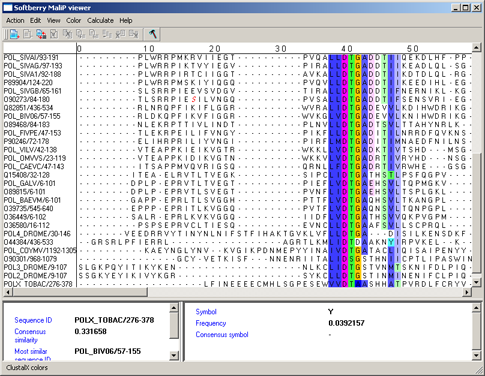Select sequence POL_BIV06/57-155 in list

[x=32, y=116]
